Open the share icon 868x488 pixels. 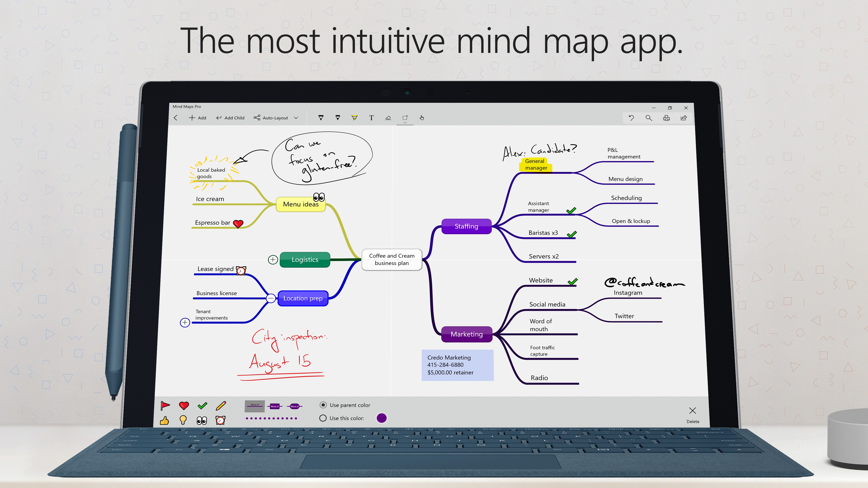[684, 117]
